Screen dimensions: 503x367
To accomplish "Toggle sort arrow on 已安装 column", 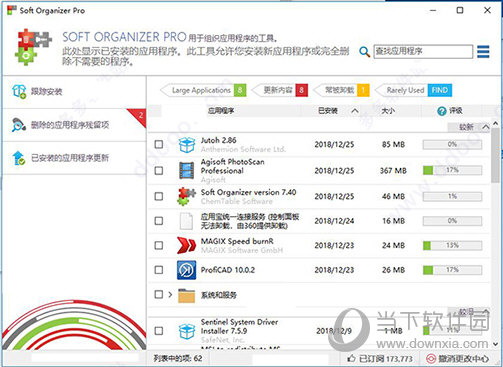I will 355,111.
